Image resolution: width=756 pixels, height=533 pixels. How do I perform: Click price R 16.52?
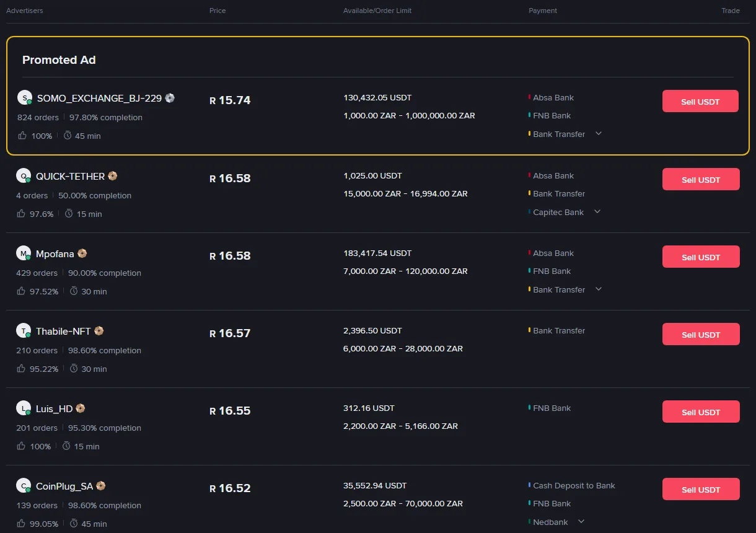click(x=230, y=488)
